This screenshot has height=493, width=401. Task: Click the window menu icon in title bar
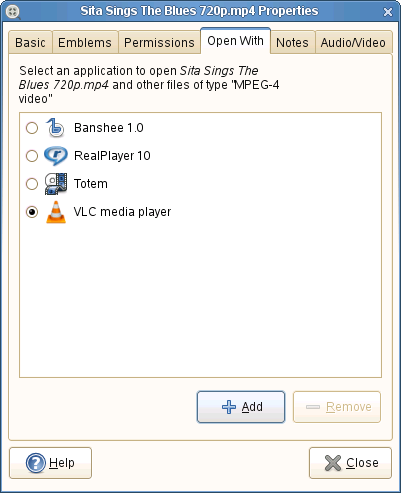click(13, 12)
